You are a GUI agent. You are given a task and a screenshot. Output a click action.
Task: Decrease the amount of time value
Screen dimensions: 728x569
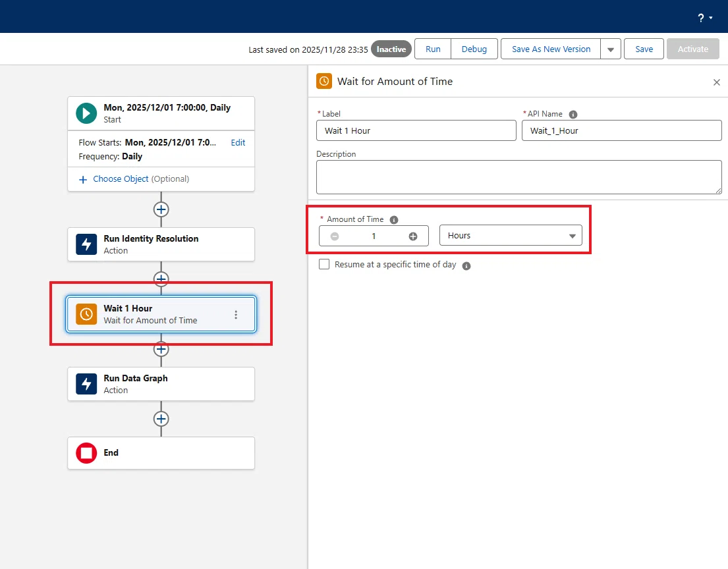pyautogui.click(x=335, y=236)
